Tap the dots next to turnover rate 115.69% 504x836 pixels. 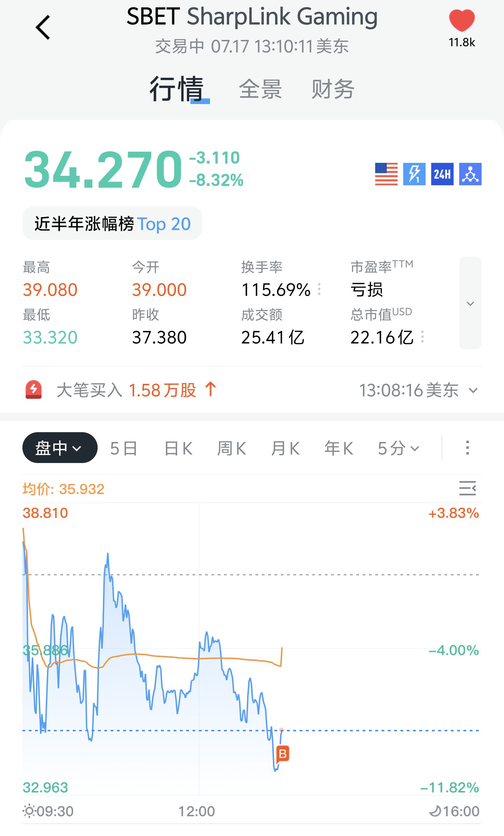[319, 289]
